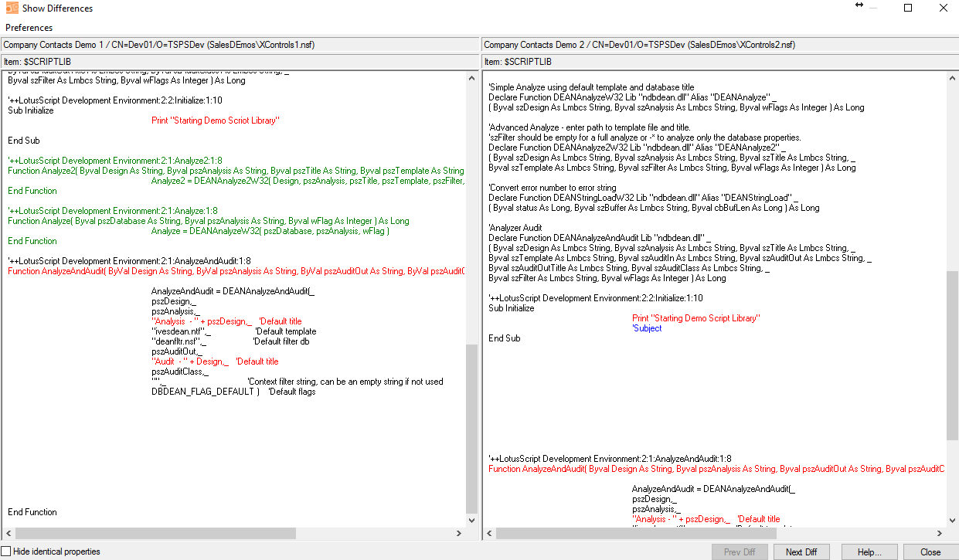959x560 pixels.
Task: Click green 'Analyze = DEANAnalyzeW32' line
Action: pos(270,231)
